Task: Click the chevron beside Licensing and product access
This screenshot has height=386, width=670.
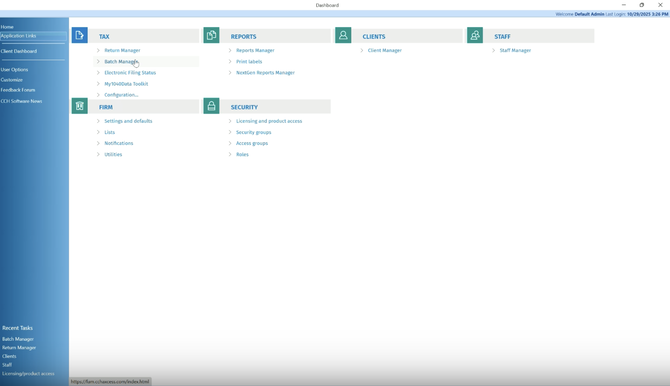Action: tap(230, 121)
